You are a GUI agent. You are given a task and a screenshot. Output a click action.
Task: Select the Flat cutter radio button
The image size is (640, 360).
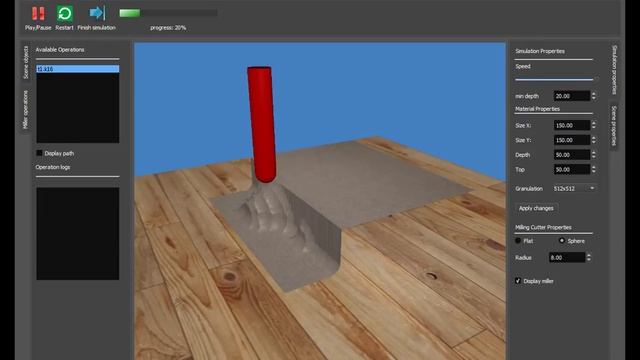point(518,241)
